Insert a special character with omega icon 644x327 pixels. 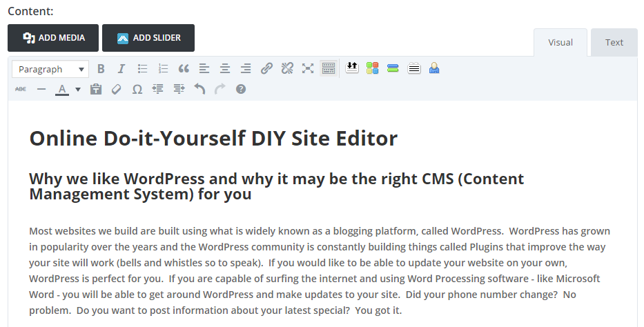click(x=137, y=89)
